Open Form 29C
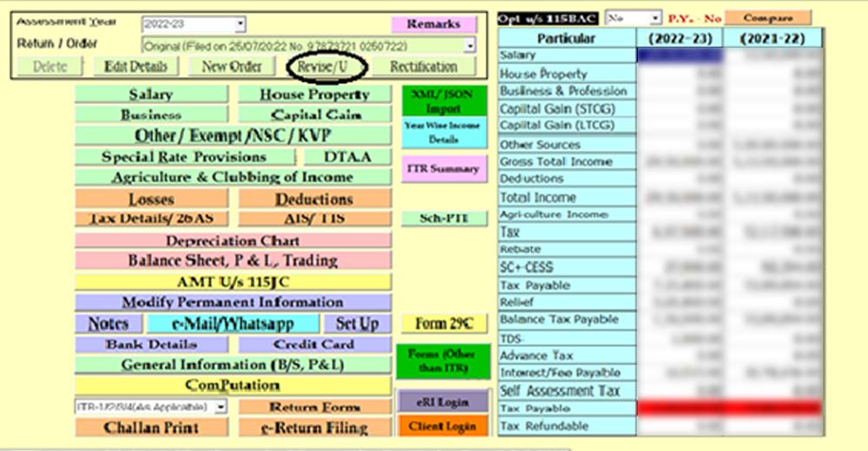 pyautogui.click(x=444, y=324)
